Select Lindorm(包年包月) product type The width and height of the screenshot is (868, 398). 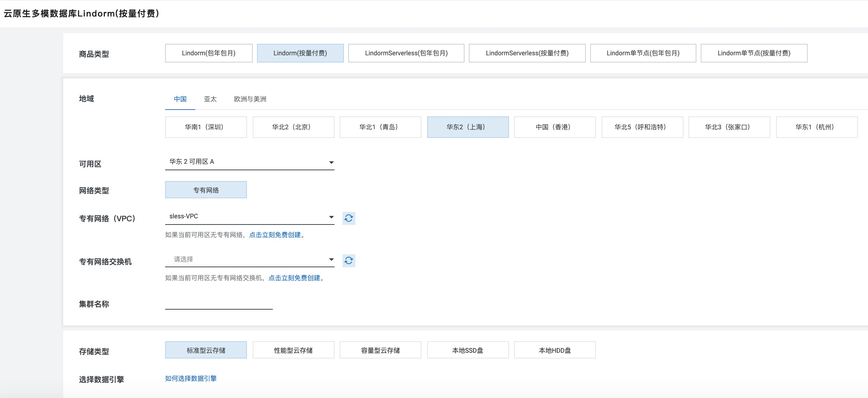click(209, 53)
